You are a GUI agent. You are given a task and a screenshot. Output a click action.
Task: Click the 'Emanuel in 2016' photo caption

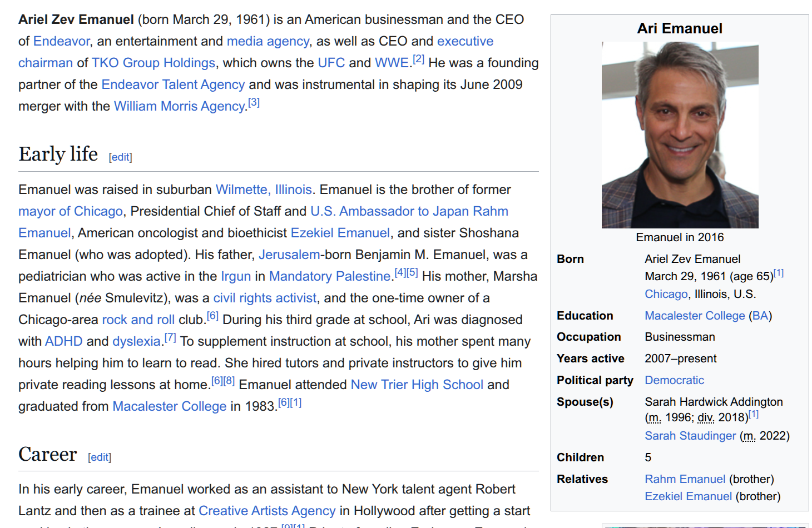(680, 237)
